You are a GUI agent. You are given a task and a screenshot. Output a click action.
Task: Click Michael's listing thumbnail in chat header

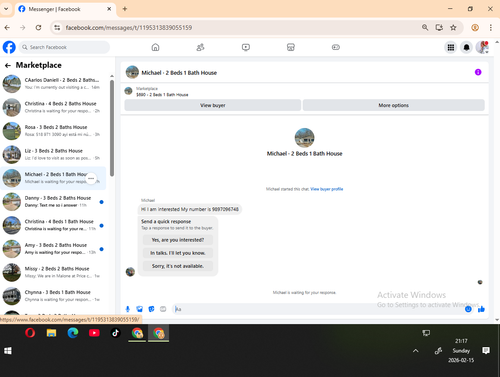click(x=132, y=72)
